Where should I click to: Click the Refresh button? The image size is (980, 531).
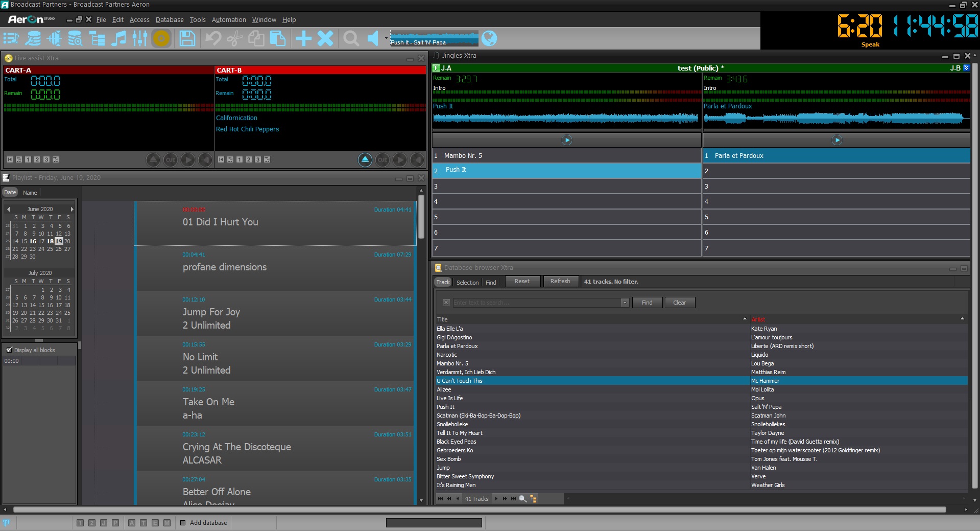pyautogui.click(x=560, y=282)
